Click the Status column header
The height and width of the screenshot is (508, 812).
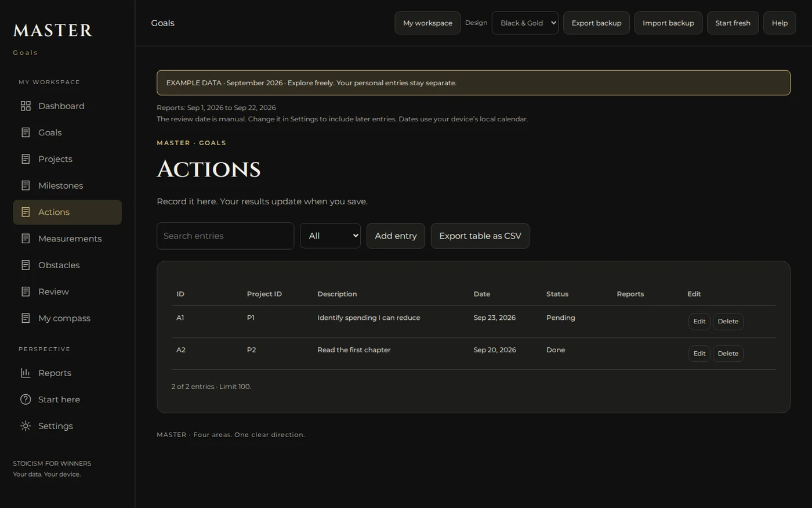(557, 294)
